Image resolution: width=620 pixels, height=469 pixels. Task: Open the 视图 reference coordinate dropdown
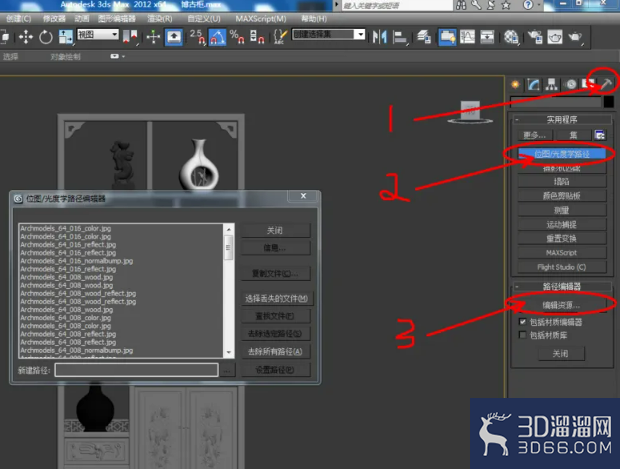[98, 34]
